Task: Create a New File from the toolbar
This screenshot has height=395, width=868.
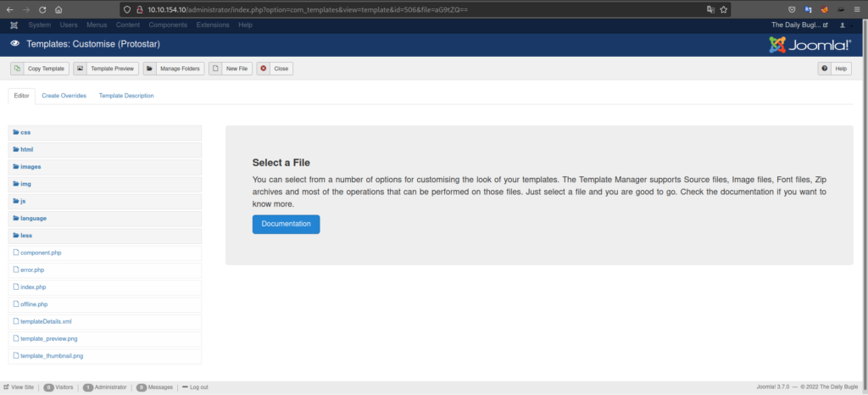Action: point(231,69)
